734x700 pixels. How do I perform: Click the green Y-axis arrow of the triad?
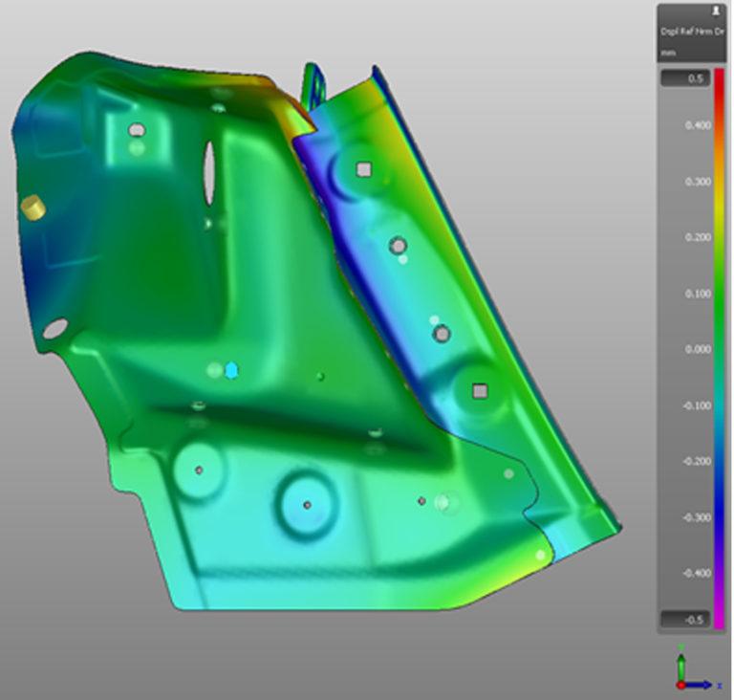click(x=681, y=662)
